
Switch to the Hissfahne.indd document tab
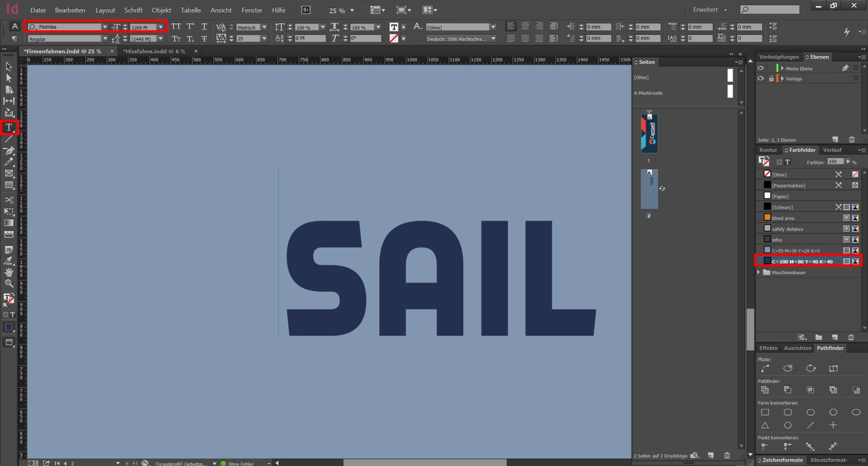[155, 51]
